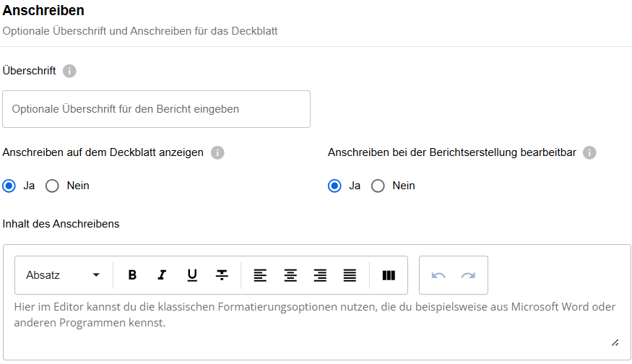Redo the last editor action

[468, 275]
